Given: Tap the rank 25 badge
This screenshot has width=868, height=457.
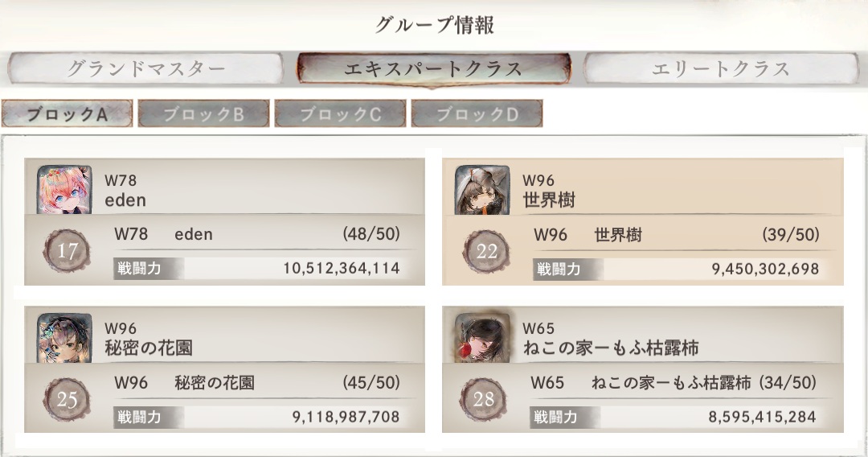Looking at the screenshot, I should 68,399.
